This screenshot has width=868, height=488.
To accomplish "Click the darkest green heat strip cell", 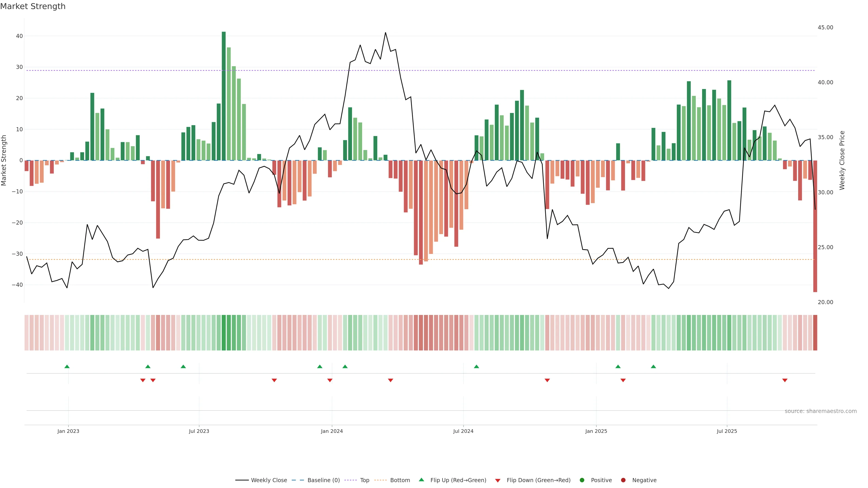I will tap(224, 332).
